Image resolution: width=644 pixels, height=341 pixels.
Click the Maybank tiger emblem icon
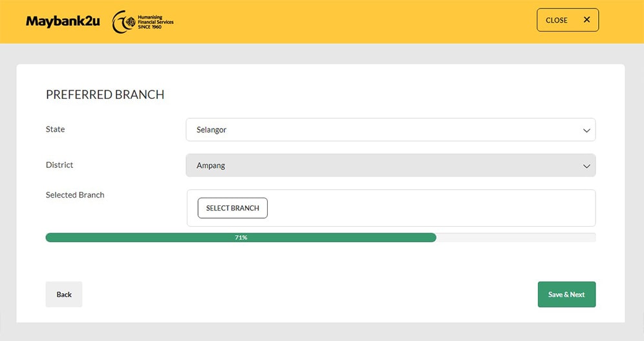121,22
